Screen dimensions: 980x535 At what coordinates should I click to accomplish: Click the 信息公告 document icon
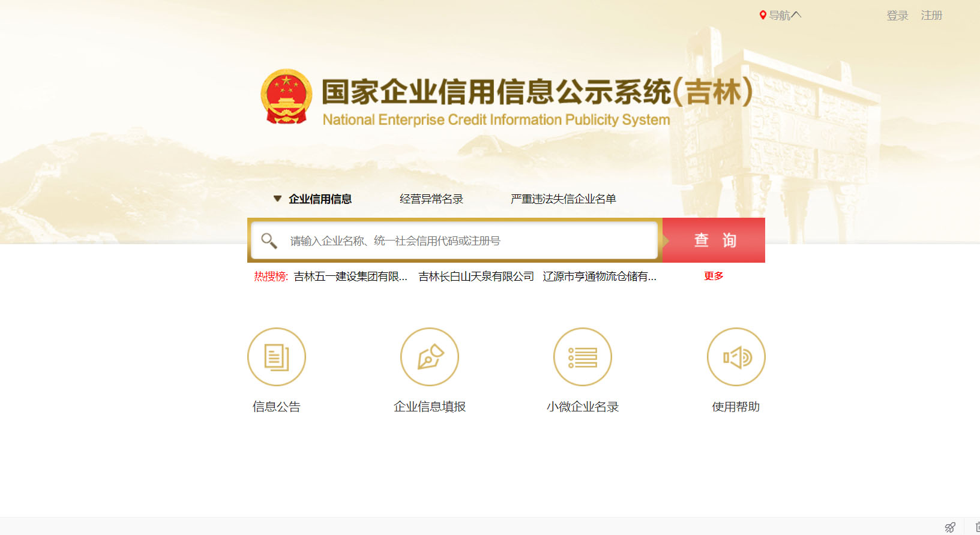[277, 357]
